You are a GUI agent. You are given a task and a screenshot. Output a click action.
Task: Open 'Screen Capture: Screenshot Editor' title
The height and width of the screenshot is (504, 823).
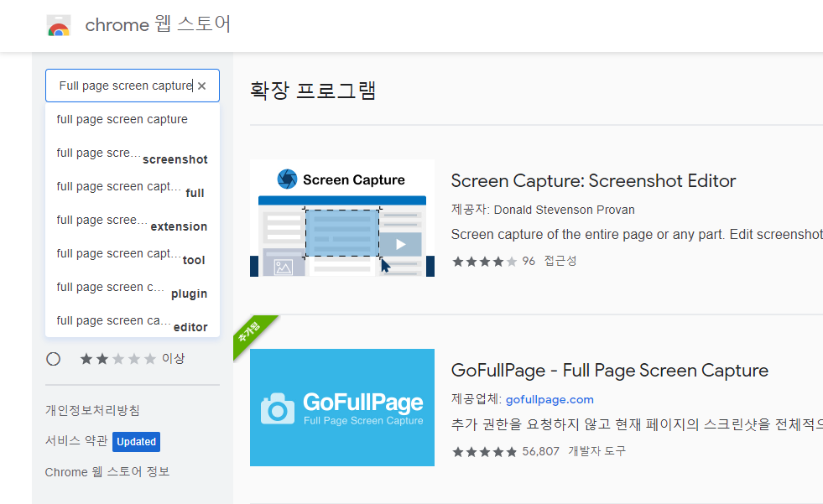tap(593, 181)
